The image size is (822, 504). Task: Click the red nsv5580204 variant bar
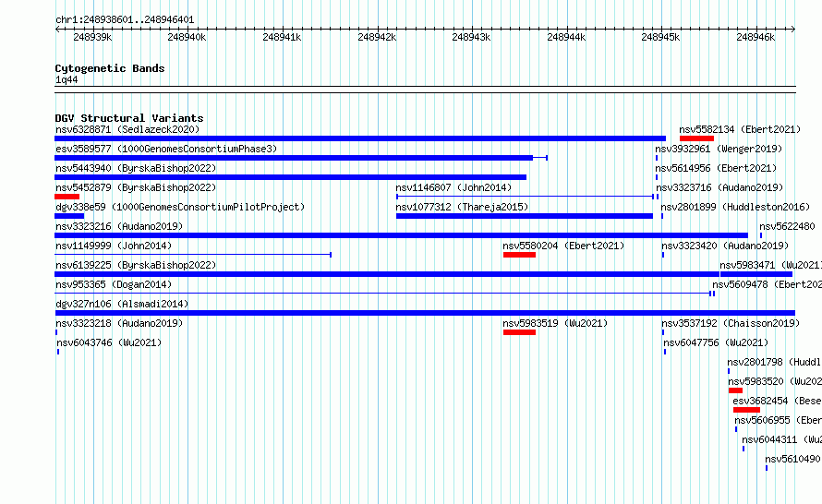[519, 255]
